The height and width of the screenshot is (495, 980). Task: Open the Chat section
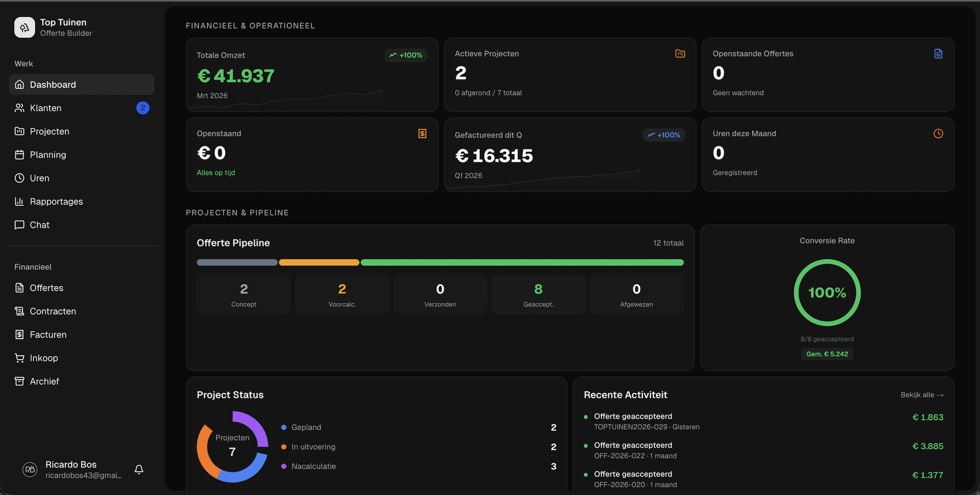[40, 225]
